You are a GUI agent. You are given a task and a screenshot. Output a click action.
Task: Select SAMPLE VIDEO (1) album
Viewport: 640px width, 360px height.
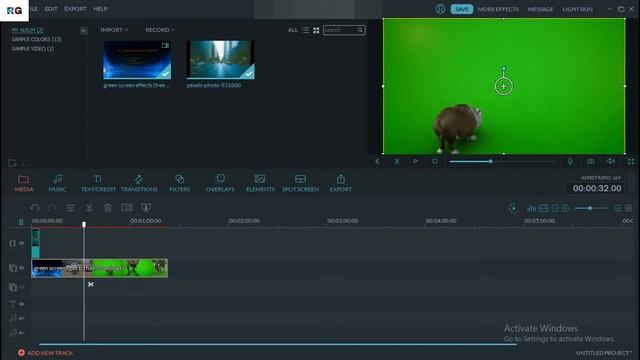click(x=32, y=49)
